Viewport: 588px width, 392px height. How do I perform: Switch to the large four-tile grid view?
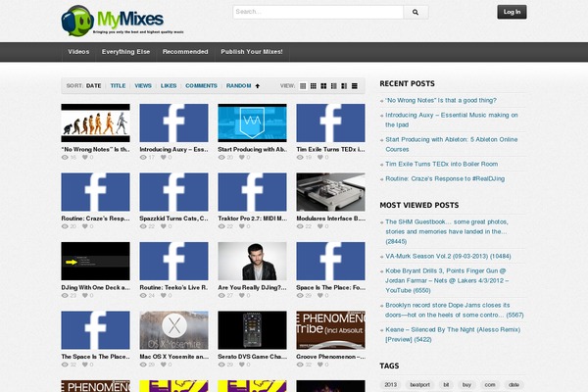click(323, 86)
